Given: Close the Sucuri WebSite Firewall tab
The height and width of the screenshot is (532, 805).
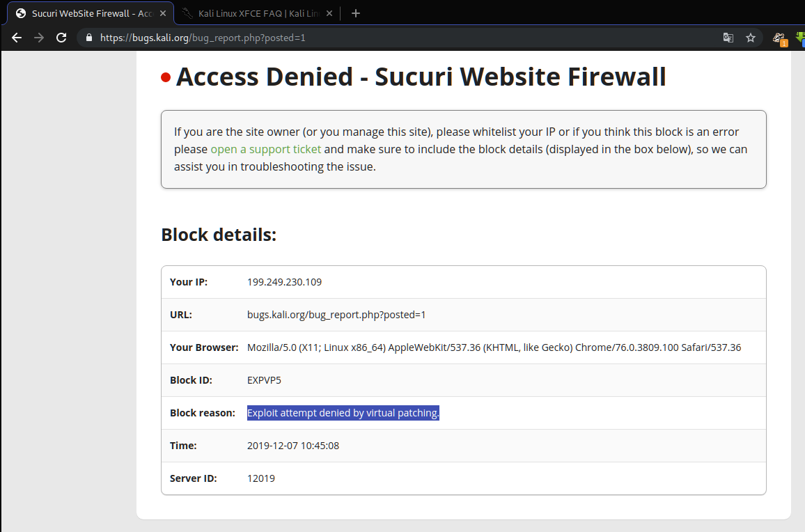Looking at the screenshot, I should click(x=162, y=13).
